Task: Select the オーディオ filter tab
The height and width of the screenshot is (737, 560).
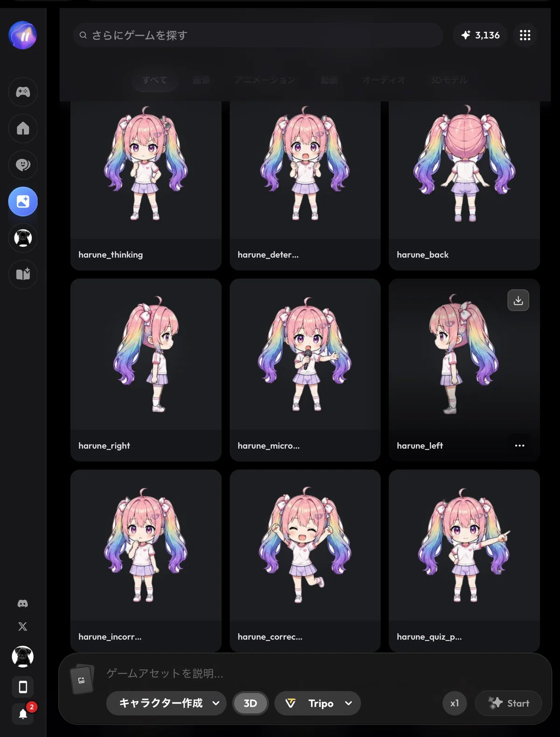Action: (384, 80)
